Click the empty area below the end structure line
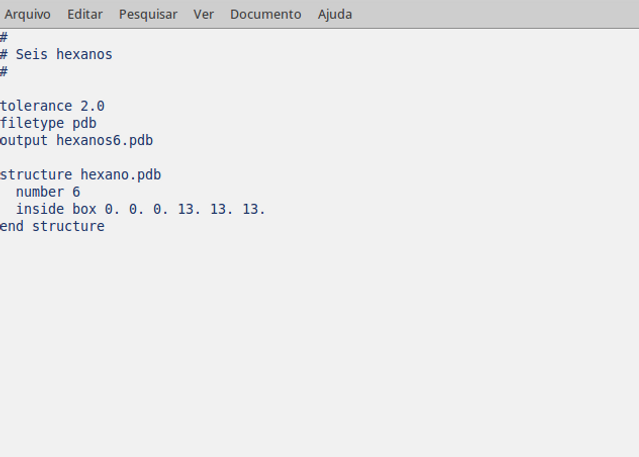 point(320,342)
